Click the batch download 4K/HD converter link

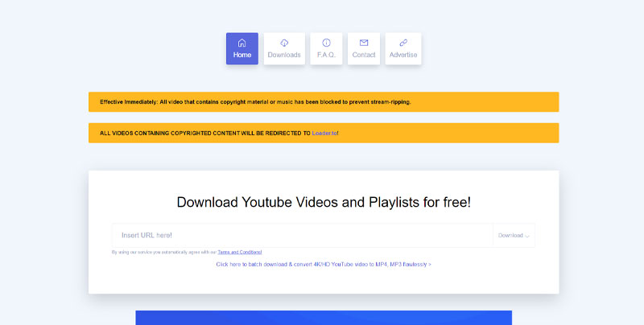324,264
